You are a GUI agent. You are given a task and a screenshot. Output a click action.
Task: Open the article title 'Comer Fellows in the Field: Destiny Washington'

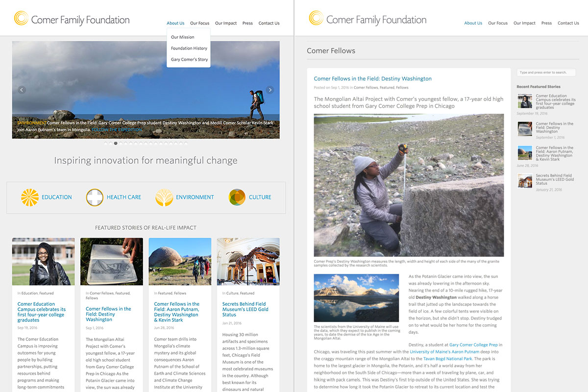click(373, 79)
